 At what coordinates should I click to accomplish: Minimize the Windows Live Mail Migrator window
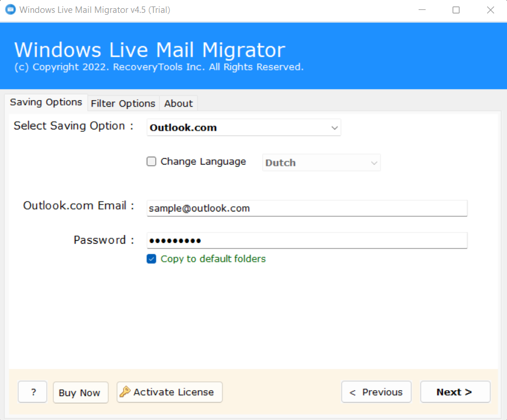point(422,10)
